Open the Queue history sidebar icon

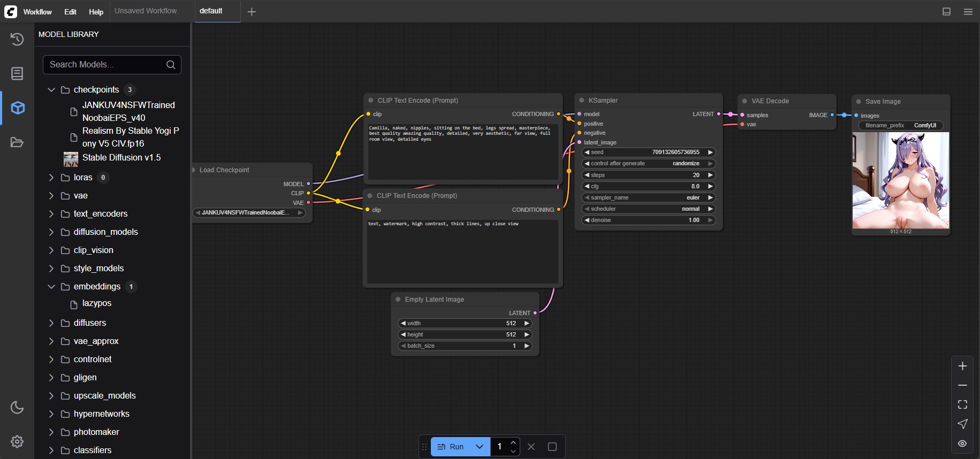coord(17,39)
